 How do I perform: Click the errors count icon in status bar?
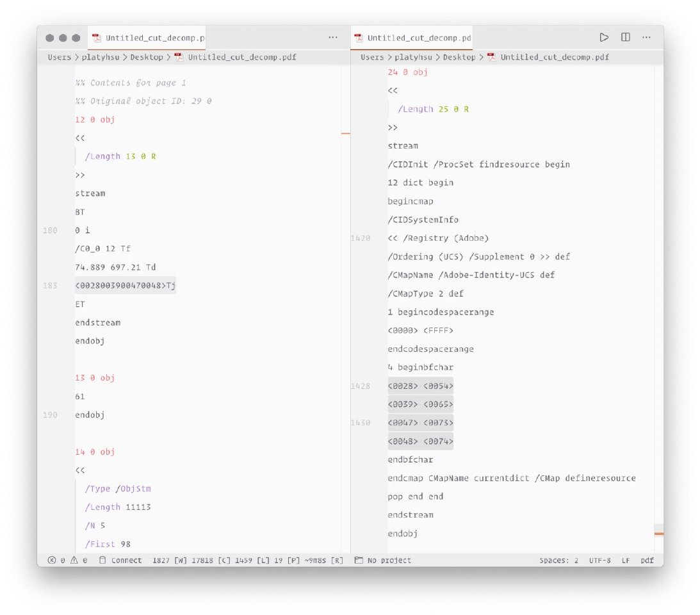(x=52, y=561)
